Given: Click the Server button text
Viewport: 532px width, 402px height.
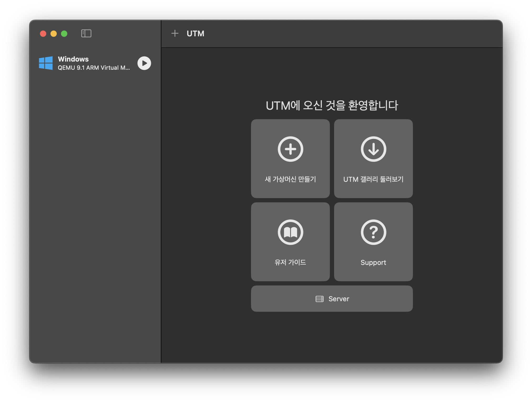Looking at the screenshot, I should point(339,299).
